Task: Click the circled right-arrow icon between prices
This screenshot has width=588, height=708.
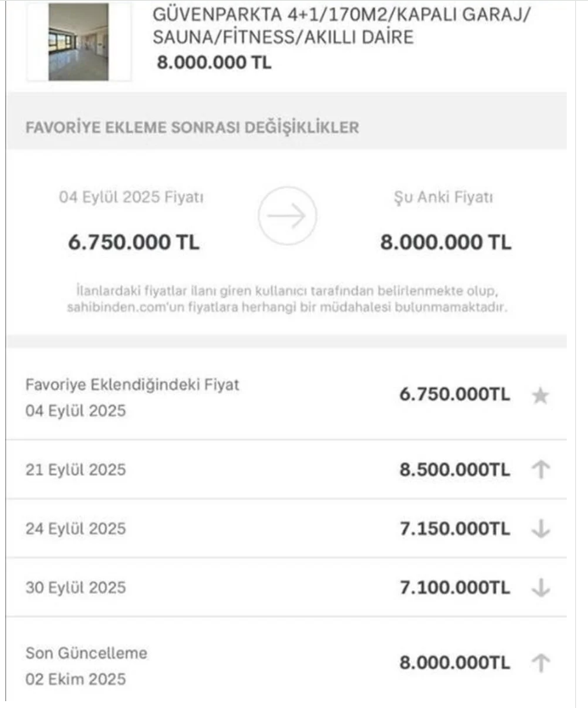Action: click(287, 217)
